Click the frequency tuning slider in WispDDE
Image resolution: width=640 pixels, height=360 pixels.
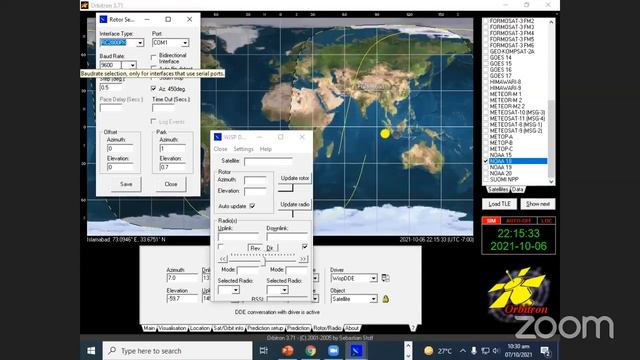point(263,259)
